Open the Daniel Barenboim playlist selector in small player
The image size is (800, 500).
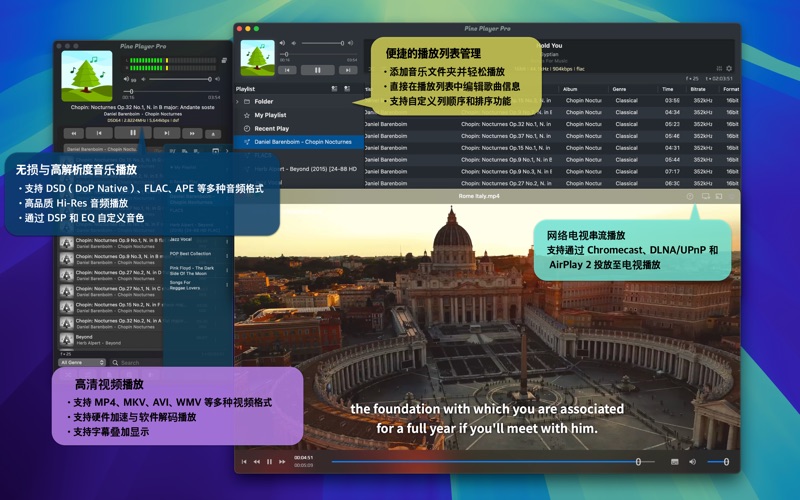click(101, 149)
